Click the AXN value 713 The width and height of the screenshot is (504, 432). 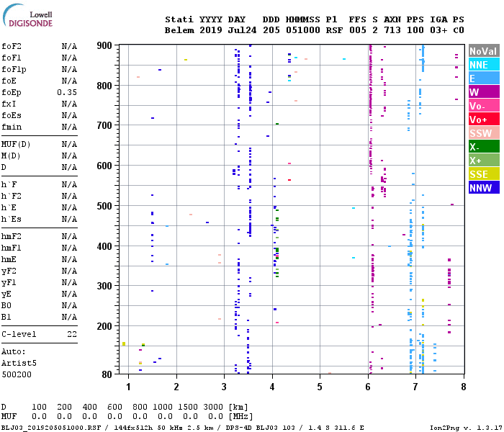click(392, 30)
